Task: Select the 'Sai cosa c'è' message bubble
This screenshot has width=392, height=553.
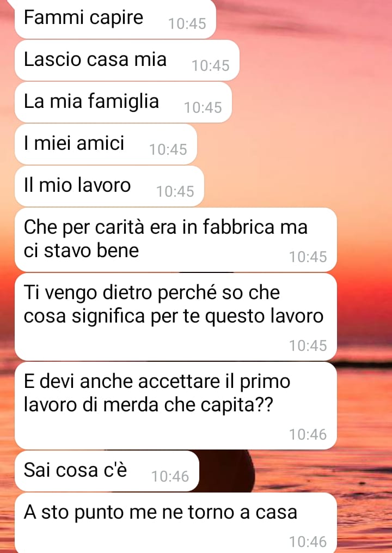Action: point(107,471)
